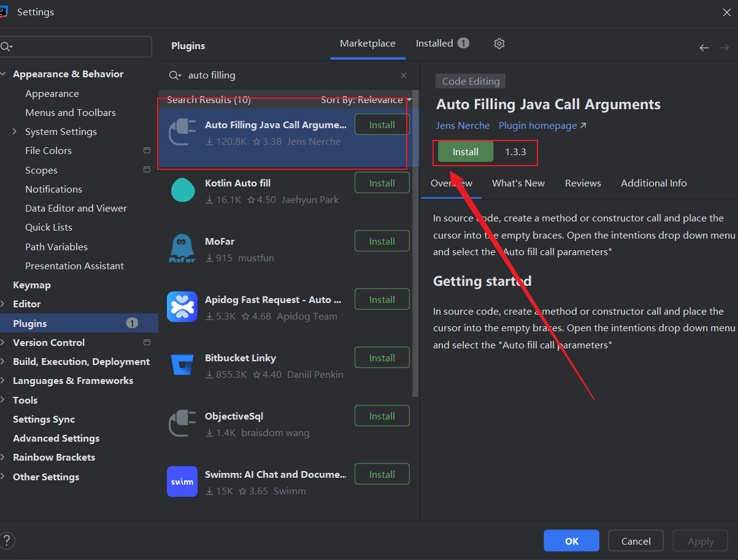Open the Reviews tab
The image size is (738, 560).
[583, 183]
